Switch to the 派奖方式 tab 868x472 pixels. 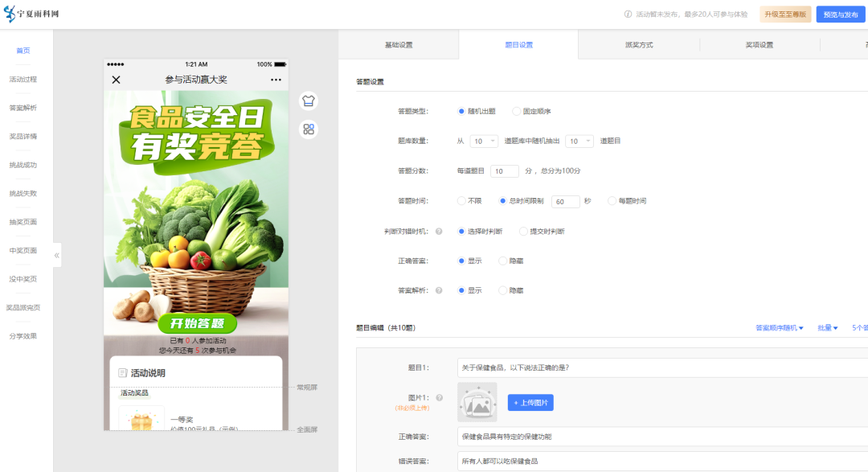click(639, 45)
